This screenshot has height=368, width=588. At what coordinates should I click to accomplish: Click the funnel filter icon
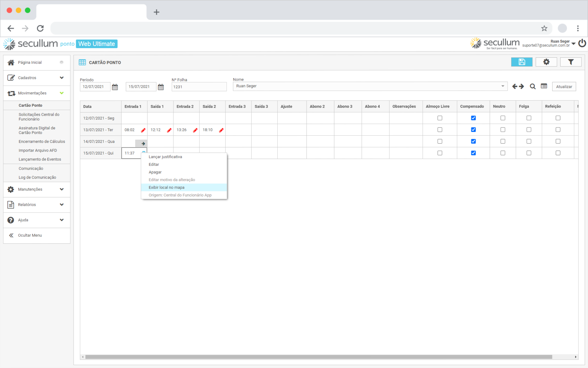(570, 62)
